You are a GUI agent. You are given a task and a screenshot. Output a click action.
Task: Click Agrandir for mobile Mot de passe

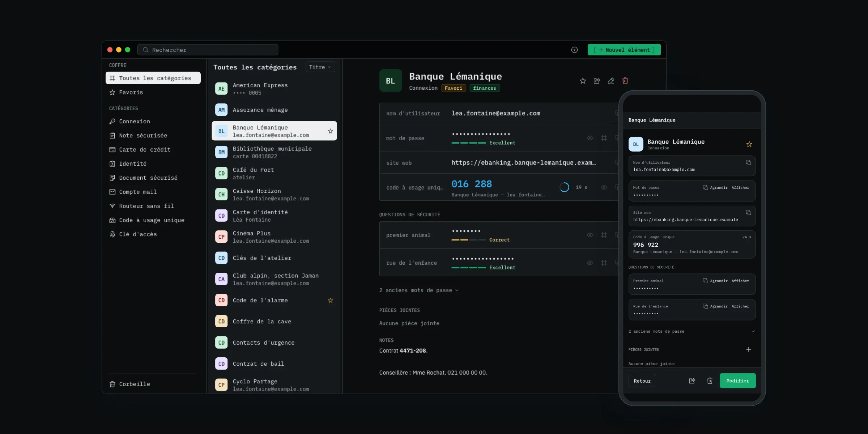(719, 187)
